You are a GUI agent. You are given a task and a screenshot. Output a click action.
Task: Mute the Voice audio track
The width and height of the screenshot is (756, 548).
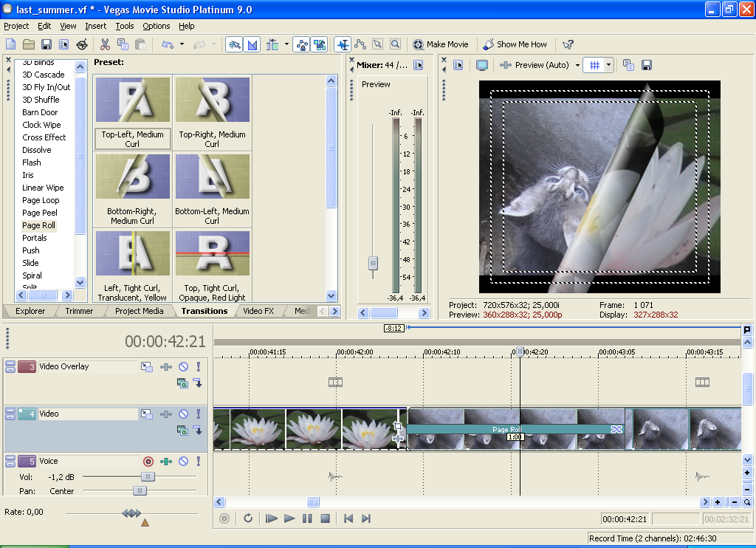[183, 462]
